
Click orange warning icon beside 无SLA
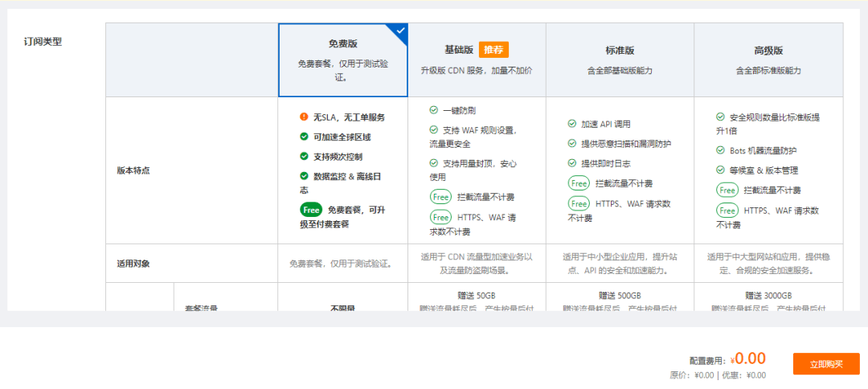point(304,117)
